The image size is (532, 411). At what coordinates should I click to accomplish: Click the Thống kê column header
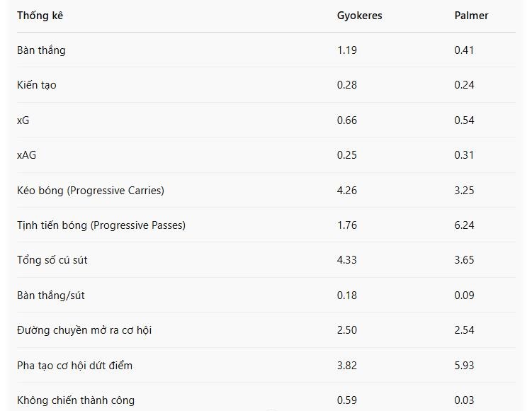40,16
